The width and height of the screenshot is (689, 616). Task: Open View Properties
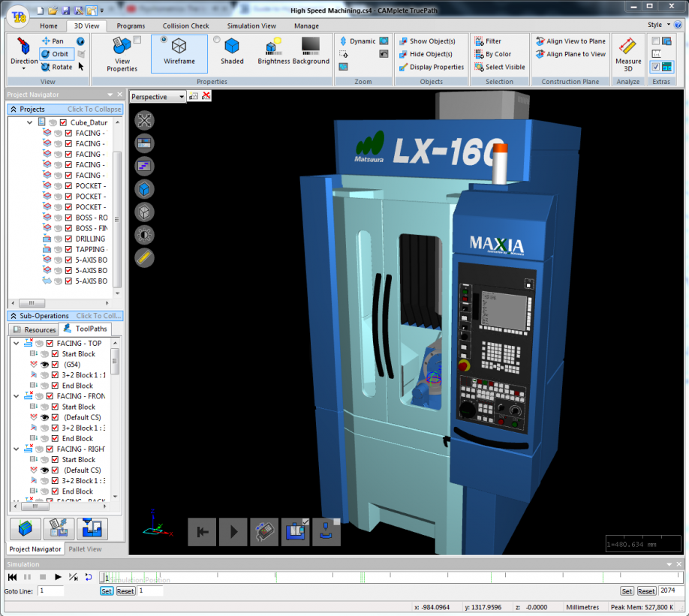[x=122, y=55]
